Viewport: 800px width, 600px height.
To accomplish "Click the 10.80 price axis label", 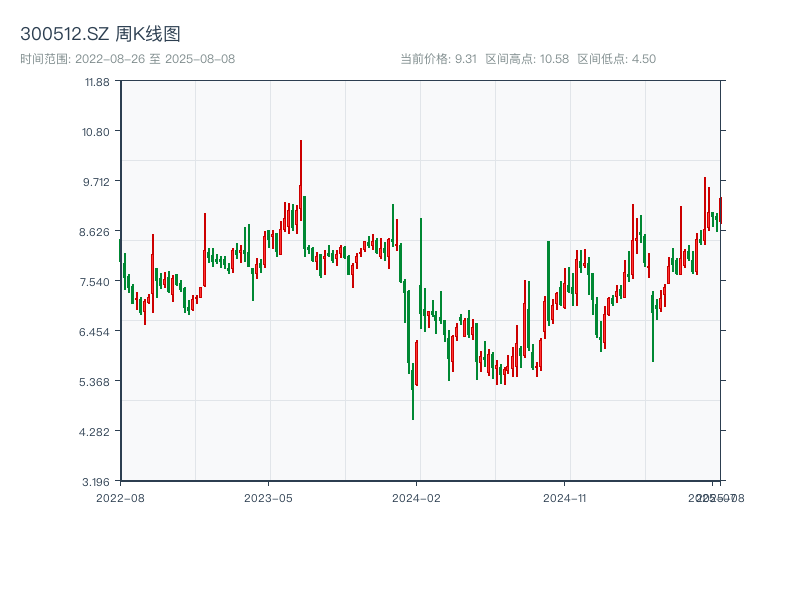I will click(97, 131).
